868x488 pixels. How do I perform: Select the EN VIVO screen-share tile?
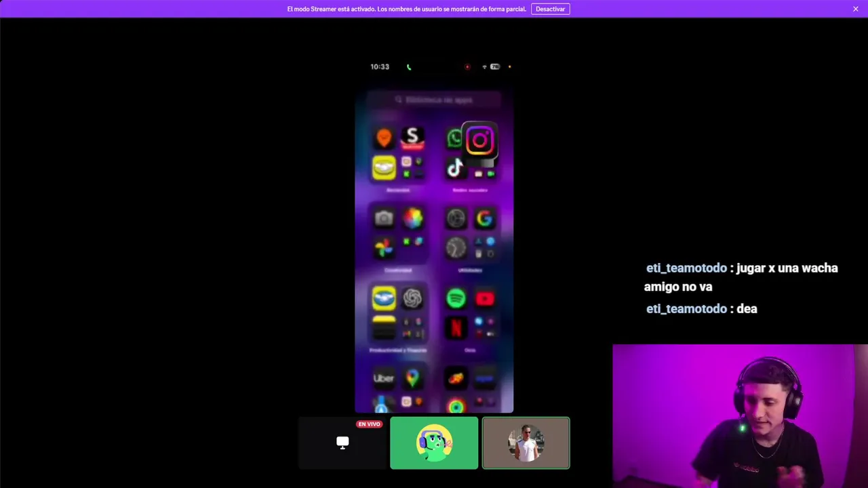pos(342,443)
